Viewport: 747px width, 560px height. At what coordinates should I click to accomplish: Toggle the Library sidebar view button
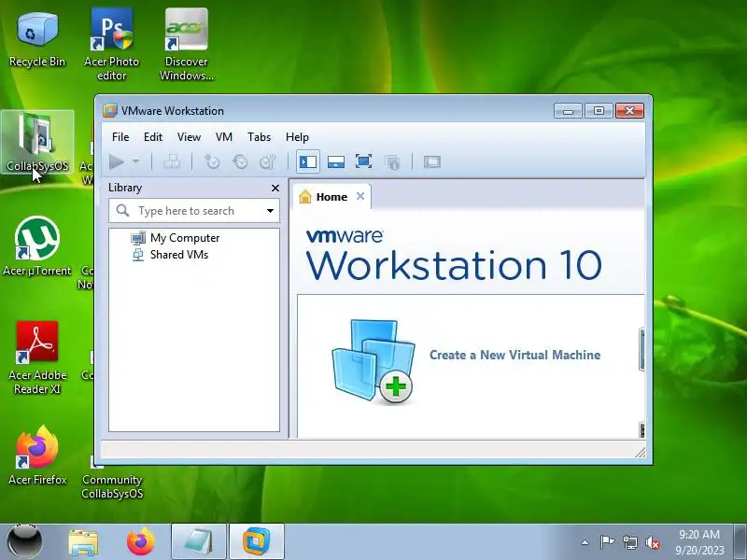click(x=308, y=161)
